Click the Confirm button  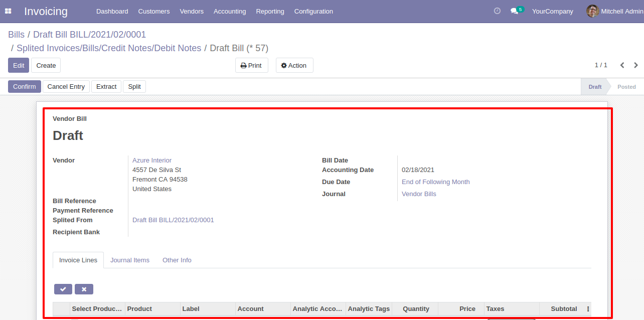pos(25,86)
